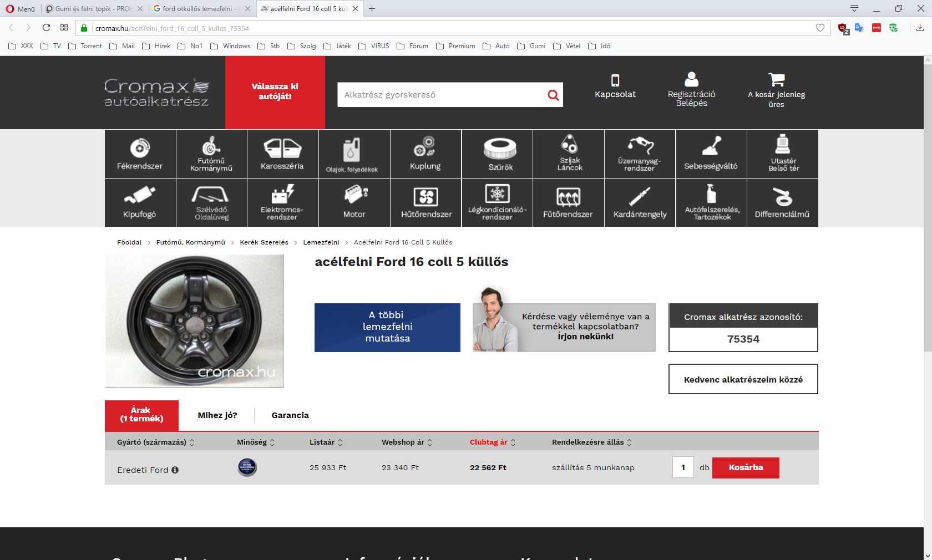Click the heart bookmark icon in address bar

tap(820, 28)
